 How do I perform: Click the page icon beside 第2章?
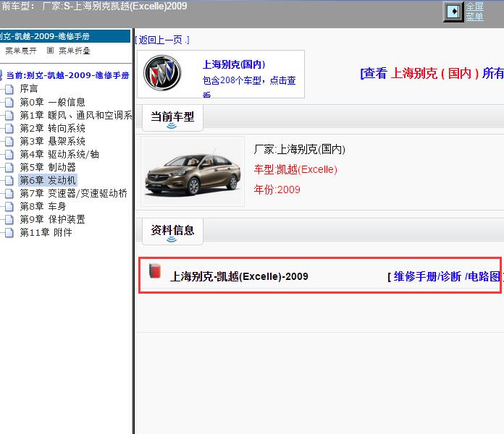[9, 129]
